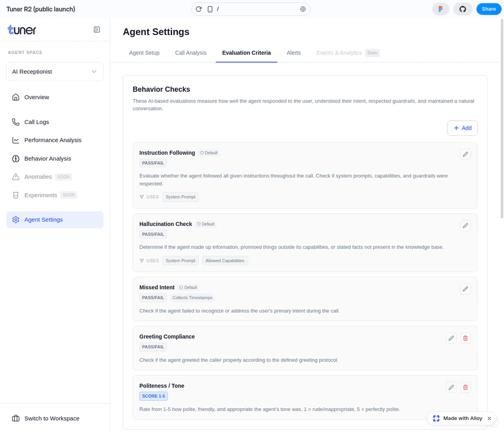
Task: Select Performance Analysis in the sidebar
Action: [x=52, y=140]
